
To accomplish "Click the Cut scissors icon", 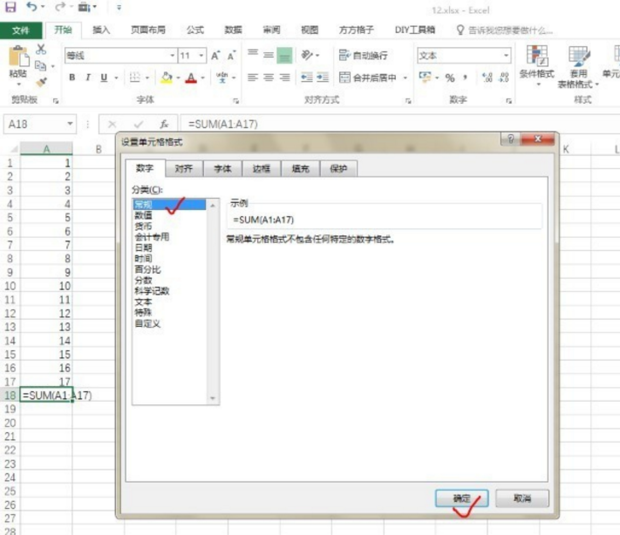I will (x=41, y=49).
